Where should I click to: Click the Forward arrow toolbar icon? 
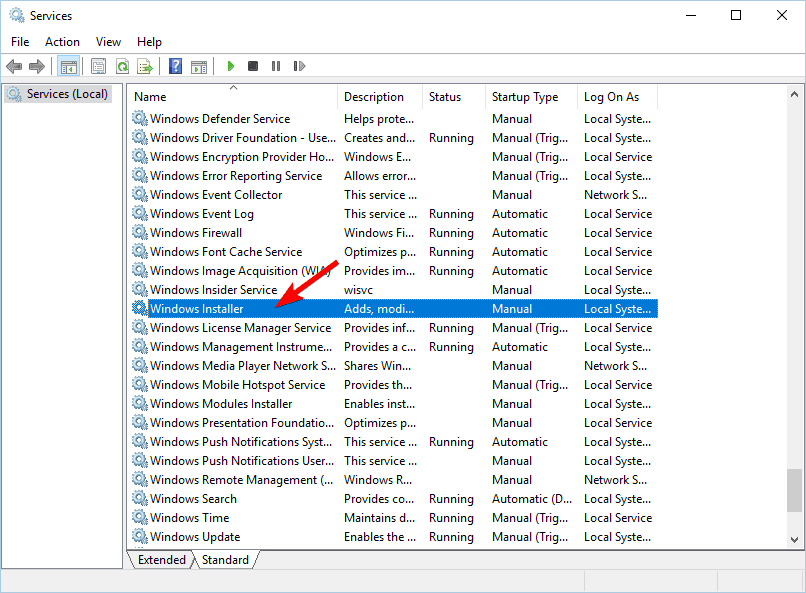click(37, 66)
